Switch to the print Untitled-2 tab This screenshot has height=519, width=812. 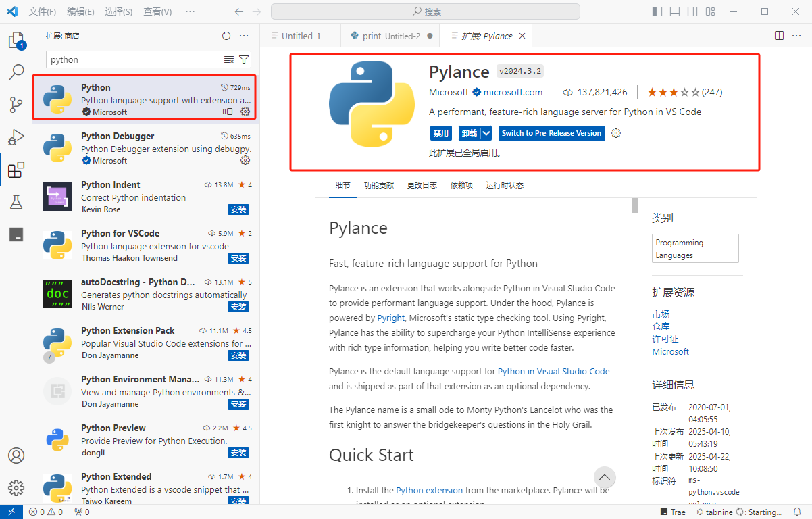(x=391, y=36)
